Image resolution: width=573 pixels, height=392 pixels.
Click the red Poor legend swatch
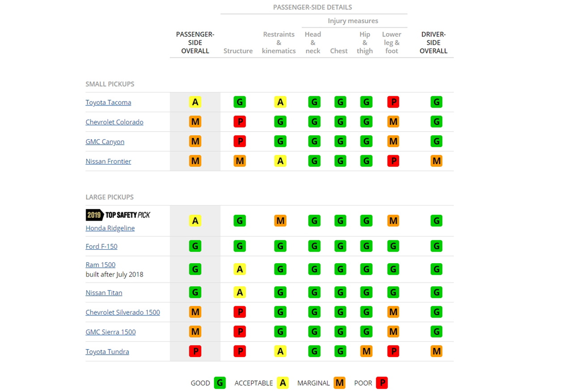point(382,383)
